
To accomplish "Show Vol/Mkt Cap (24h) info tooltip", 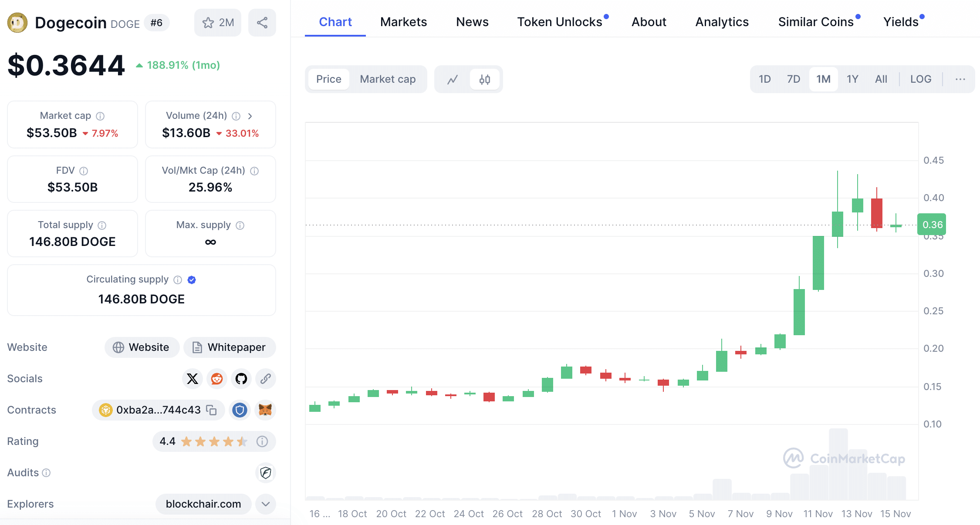I will tap(254, 171).
